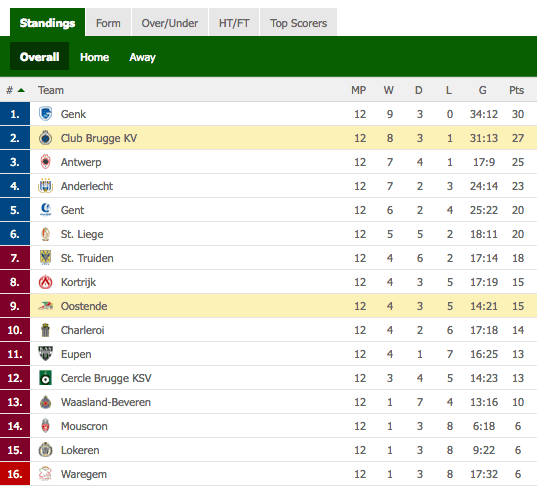Select the Overall standings filter
This screenshot has width=537, height=489.
39,56
